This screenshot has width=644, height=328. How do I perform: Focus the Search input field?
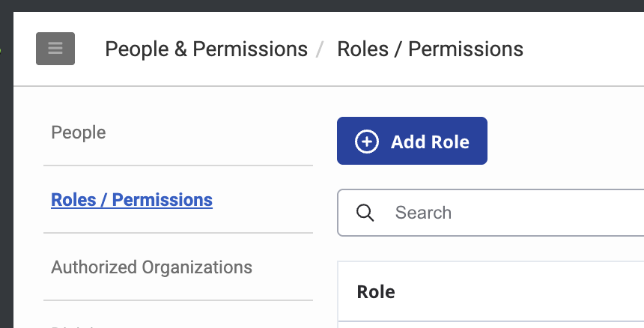click(x=509, y=213)
